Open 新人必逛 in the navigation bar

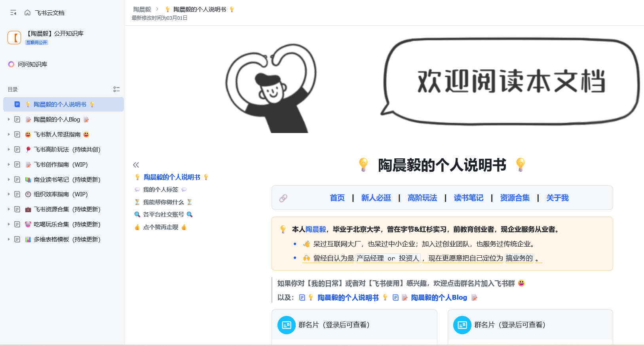click(x=376, y=198)
